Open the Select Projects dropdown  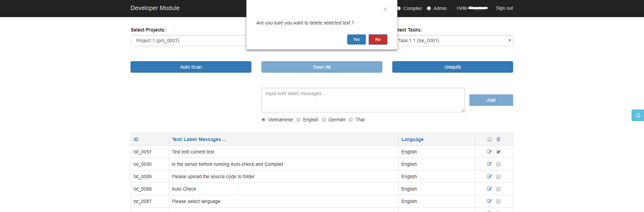[x=189, y=40]
